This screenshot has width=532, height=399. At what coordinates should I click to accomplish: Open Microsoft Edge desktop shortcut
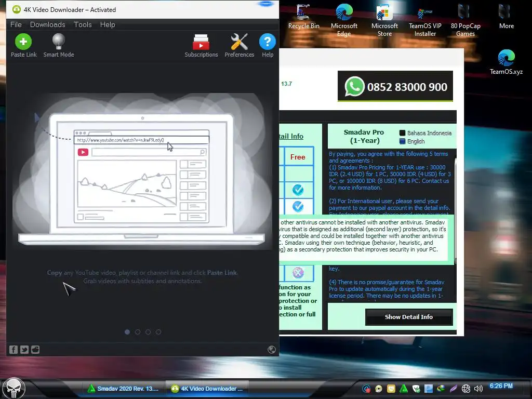344,20
